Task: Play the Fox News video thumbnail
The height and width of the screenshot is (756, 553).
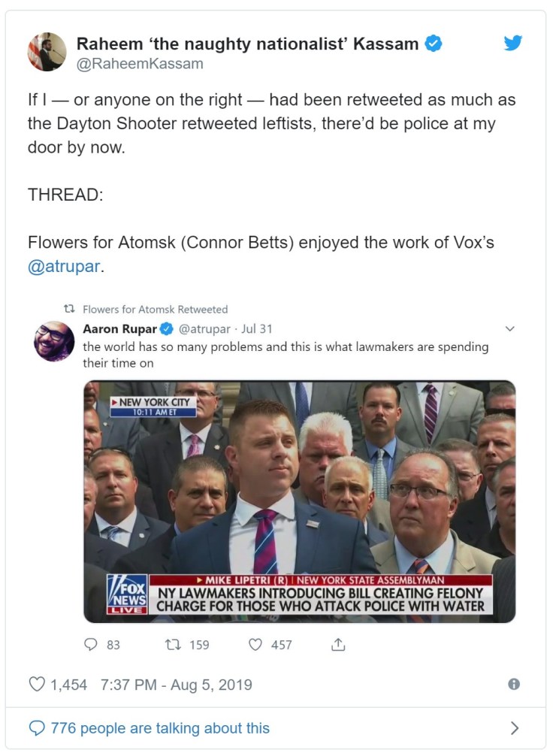Action: point(299,501)
